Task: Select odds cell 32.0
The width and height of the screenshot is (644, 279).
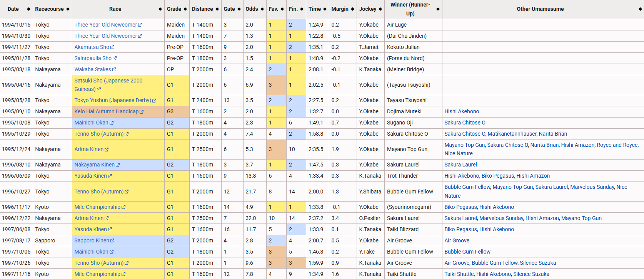Action: (x=255, y=218)
